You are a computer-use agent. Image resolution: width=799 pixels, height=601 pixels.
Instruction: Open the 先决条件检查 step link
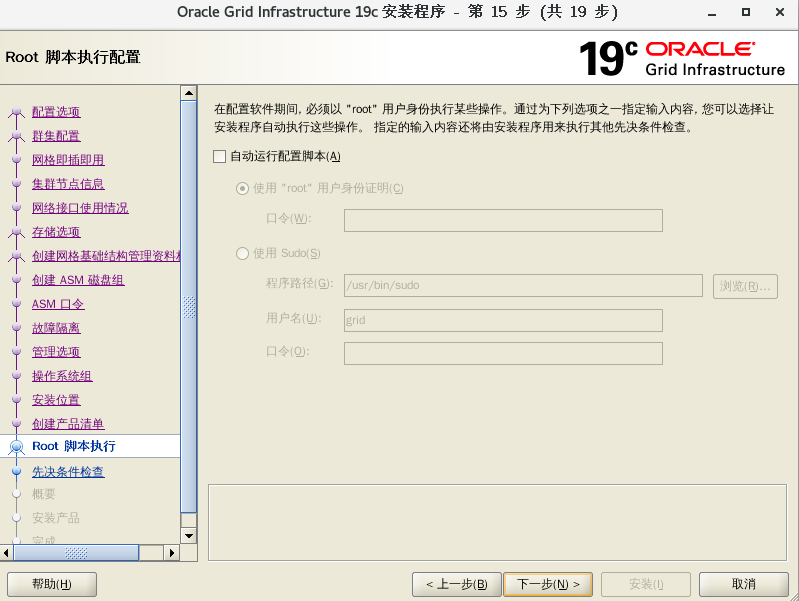(x=68, y=472)
